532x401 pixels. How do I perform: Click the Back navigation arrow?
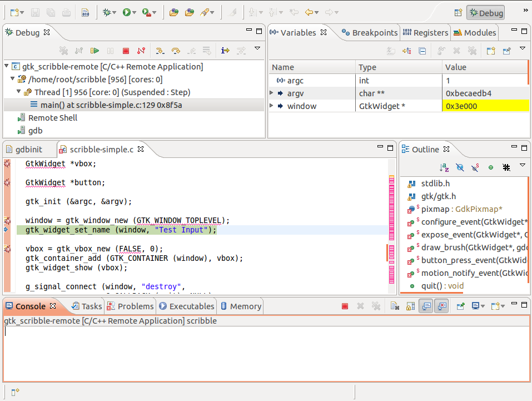coord(309,13)
